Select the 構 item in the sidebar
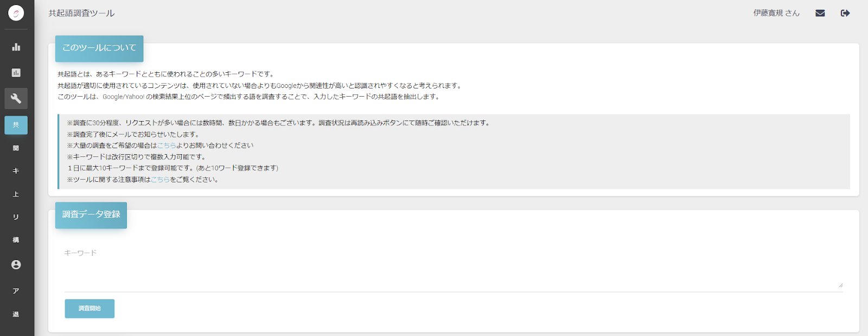 click(x=16, y=240)
